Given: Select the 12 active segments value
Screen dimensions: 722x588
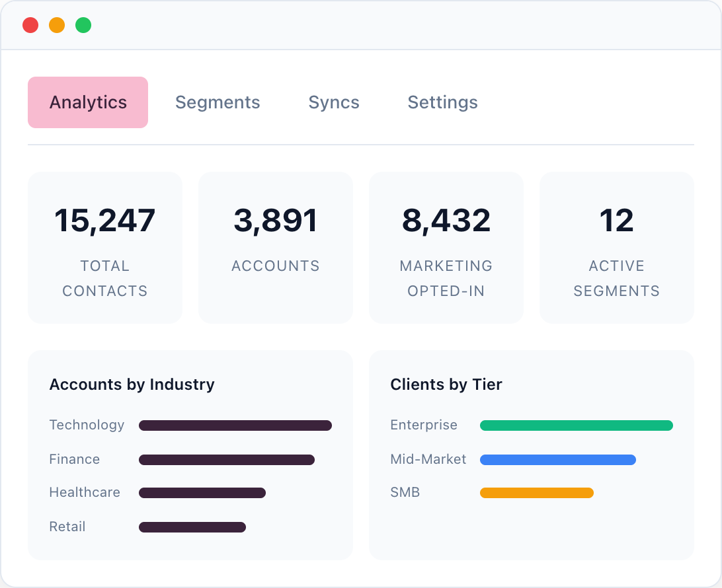Looking at the screenshot, I should pyautogui.click(x=617, y=221).
